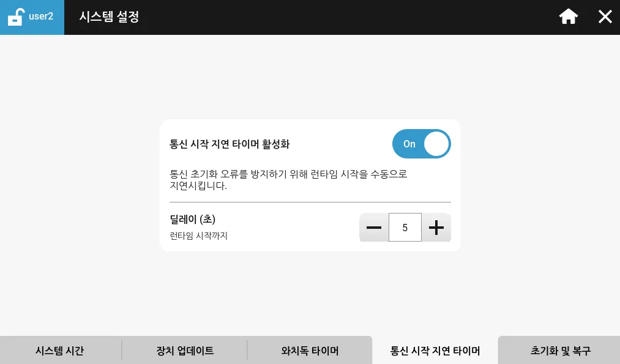Click the user2 username label
620x364 pixels.
(41, 17)
